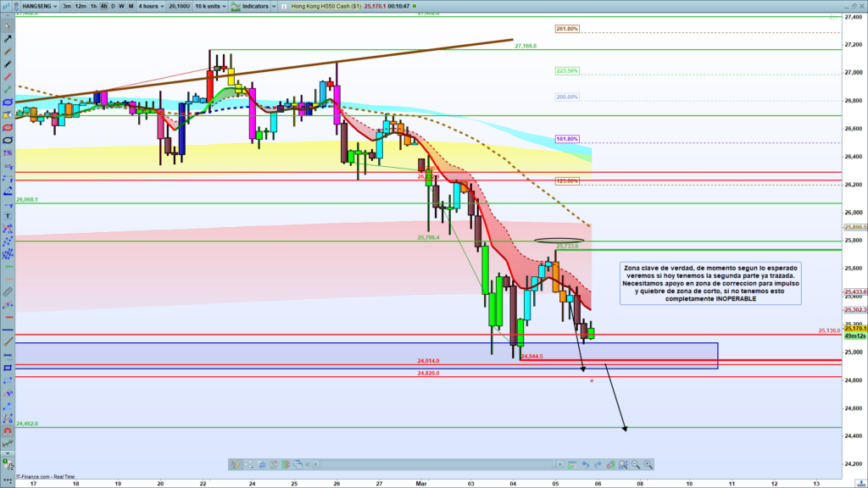The height and width of the screenshot is (488, 868).
Task: Open the HANGSENG instrument dropdown
Action: (x=36, y=6)
